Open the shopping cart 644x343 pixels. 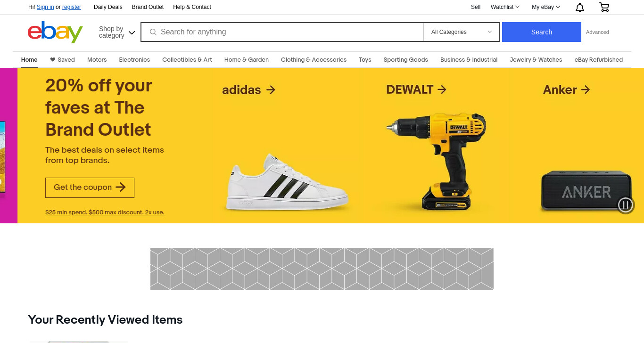click(604, 7)
